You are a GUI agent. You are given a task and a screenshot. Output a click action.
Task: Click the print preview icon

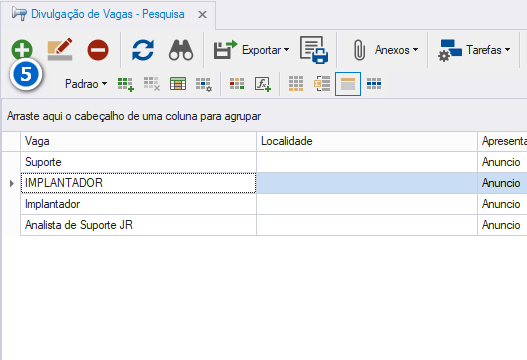tap(314, 50)
